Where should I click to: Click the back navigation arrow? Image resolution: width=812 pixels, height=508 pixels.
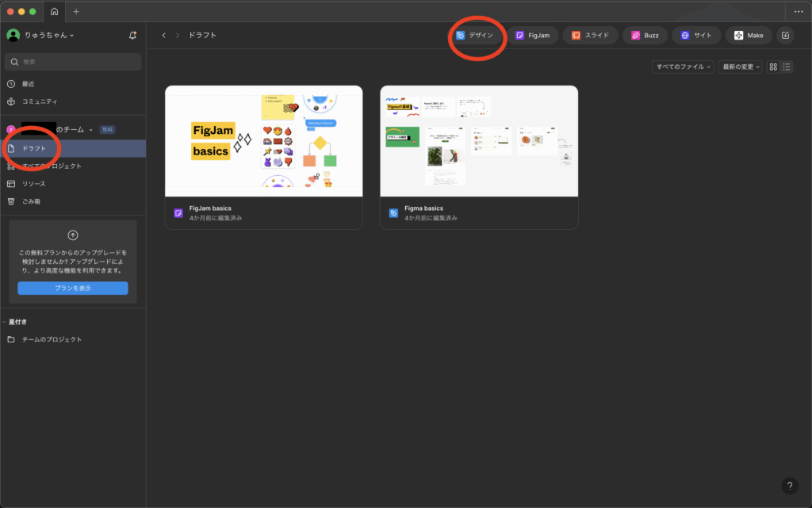pyautogui.click(x=163, y=35)
